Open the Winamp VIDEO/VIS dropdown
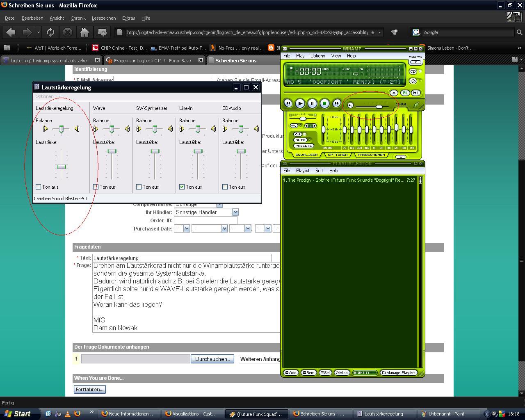 (415, 62)
